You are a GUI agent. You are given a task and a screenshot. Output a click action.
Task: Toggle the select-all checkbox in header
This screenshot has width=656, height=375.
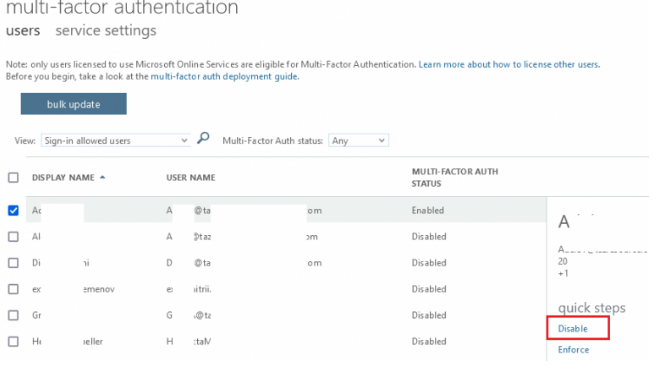pos(13,177)
